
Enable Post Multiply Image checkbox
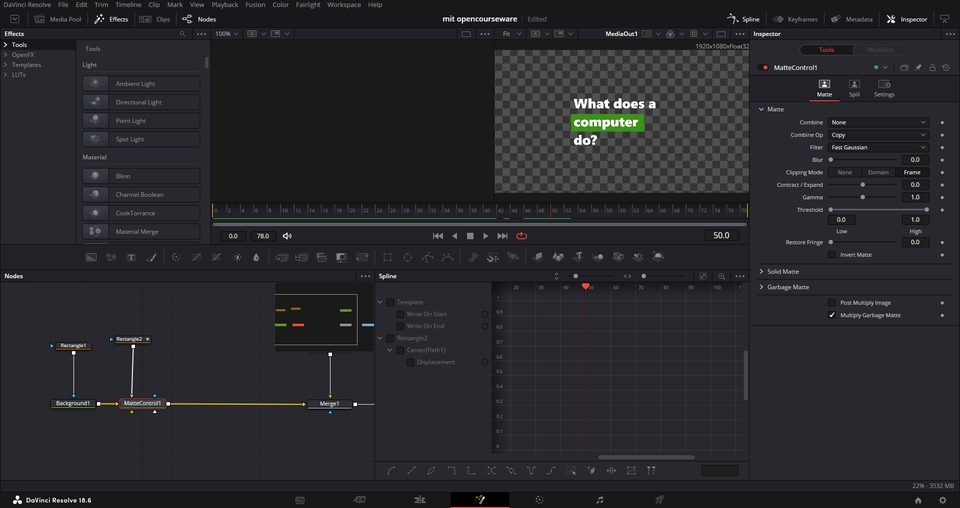(831, 302)
